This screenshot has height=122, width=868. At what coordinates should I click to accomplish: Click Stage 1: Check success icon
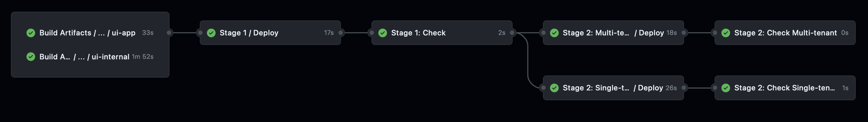click(x=383, y=33)
